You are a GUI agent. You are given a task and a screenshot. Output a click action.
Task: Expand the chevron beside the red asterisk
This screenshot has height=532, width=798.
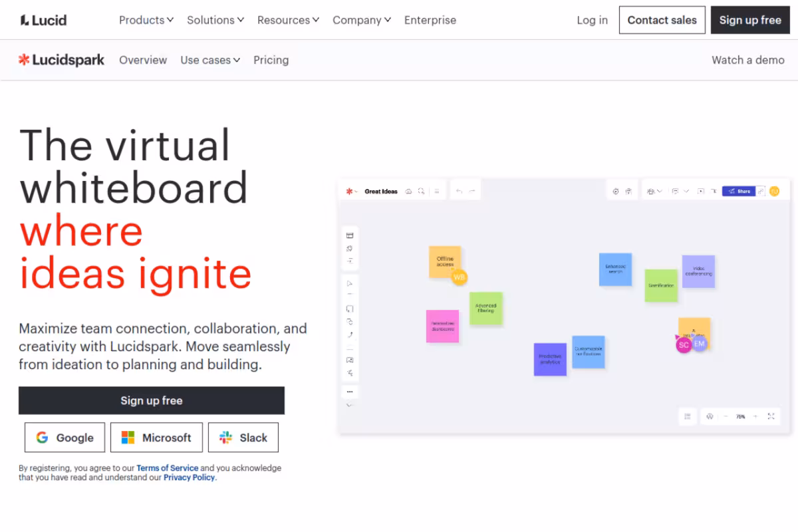pyautogui.click(x=356, y=192)
